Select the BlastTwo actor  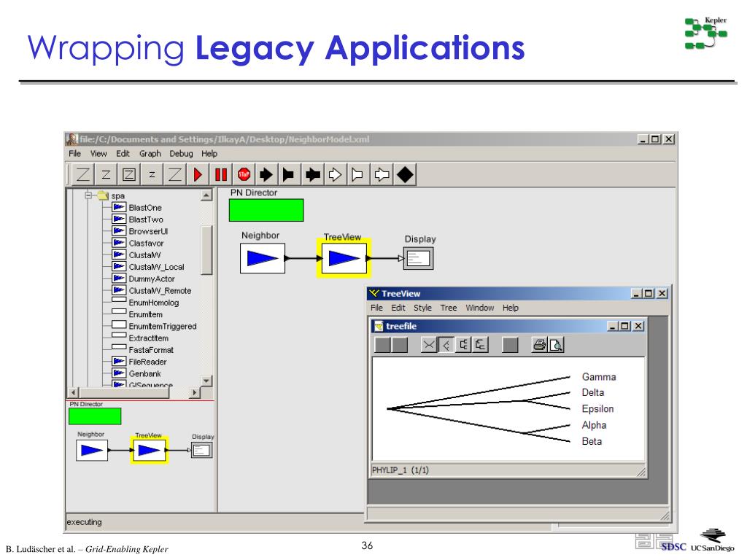point(138,219)
